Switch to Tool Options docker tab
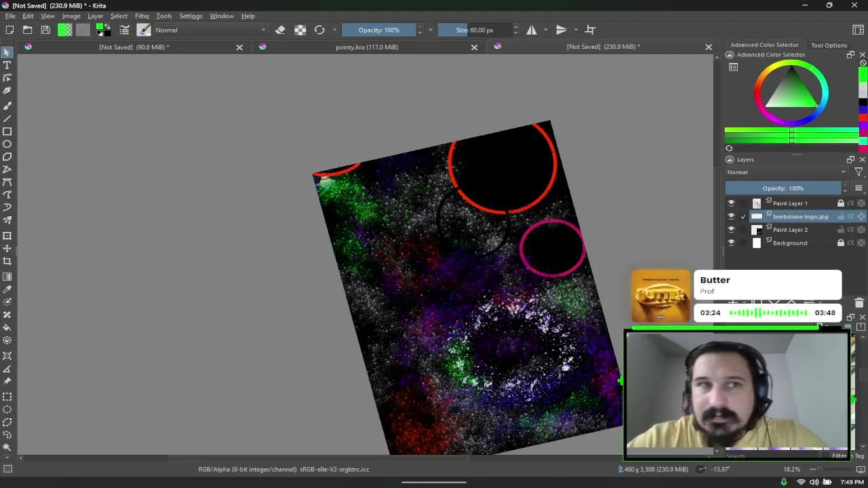868x488 pixels. pos(829,45)
